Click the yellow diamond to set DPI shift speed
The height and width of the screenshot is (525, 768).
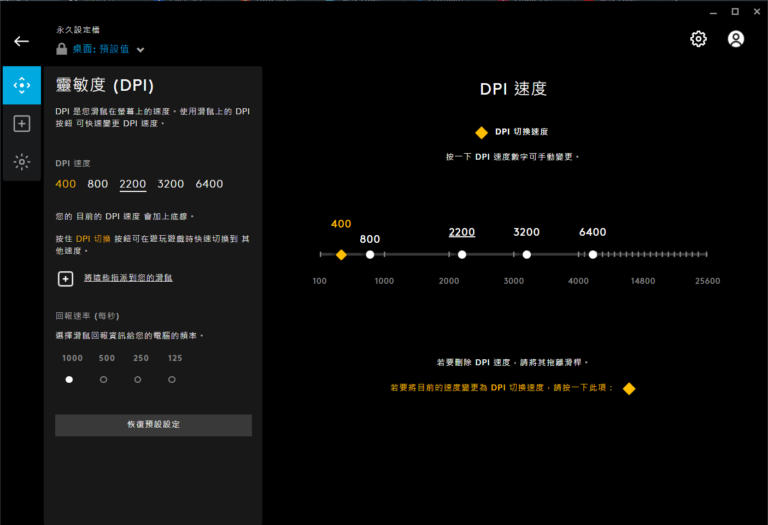coord(629,389)
